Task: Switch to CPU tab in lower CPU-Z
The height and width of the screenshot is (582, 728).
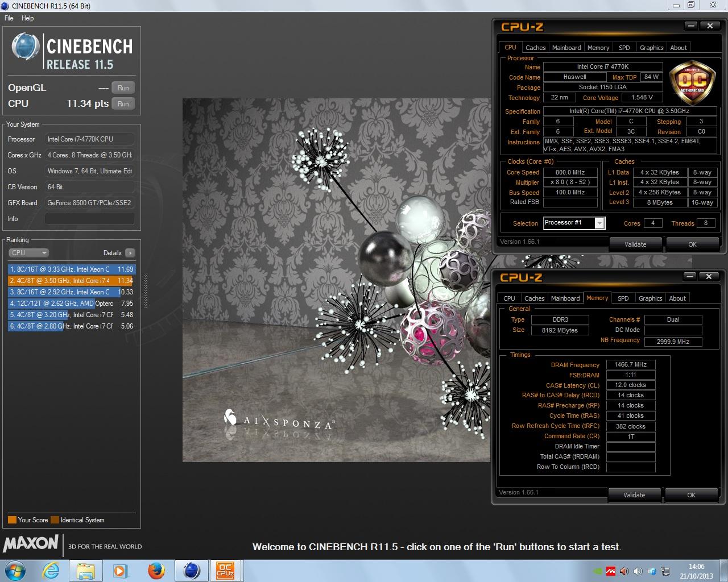Action: (509, 298)
